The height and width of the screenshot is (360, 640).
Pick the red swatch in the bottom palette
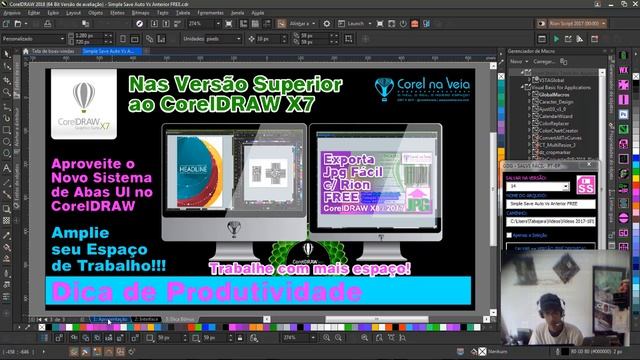(191, 327)
